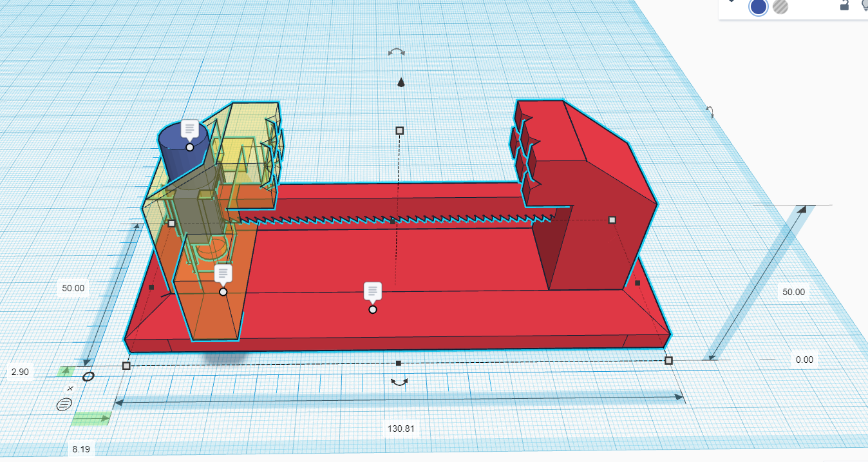Screen dimensions: 868x462
Task: Close the ruler with x button
Action: pyautogui.click(x=70, y=389)
